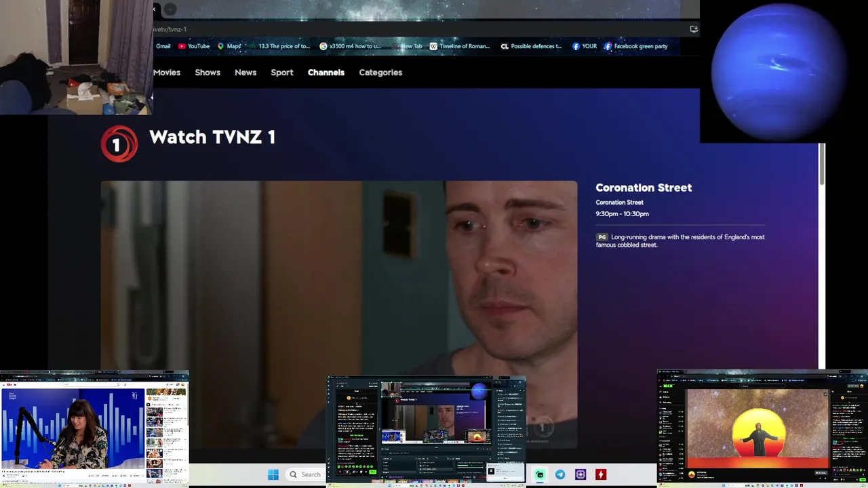Image resolution: width=868 pixels, height=488 pixels.
Task: Click the PG rating badge
Action: [x=601, y=237]
